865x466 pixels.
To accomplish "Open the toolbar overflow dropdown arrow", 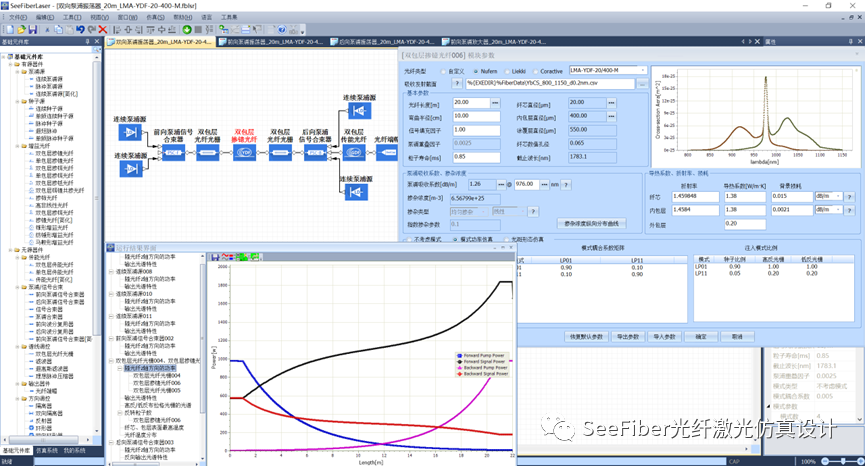I will coord(302,31).
